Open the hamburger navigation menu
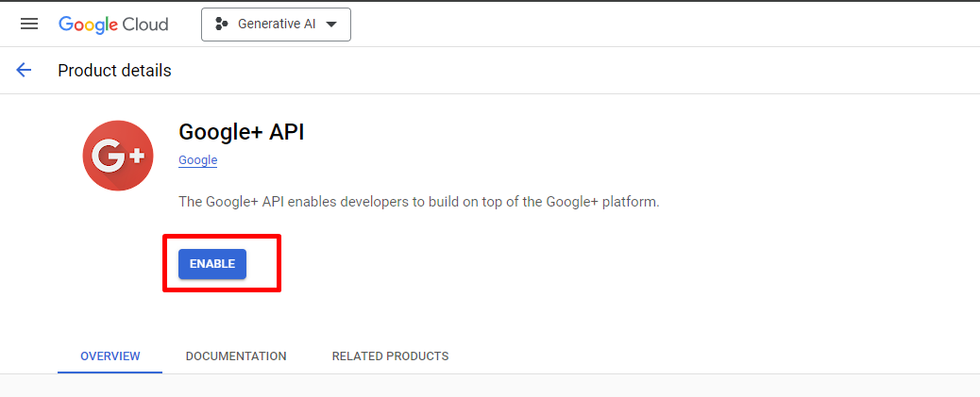980x397 pixels. click(x=29, y=25)
